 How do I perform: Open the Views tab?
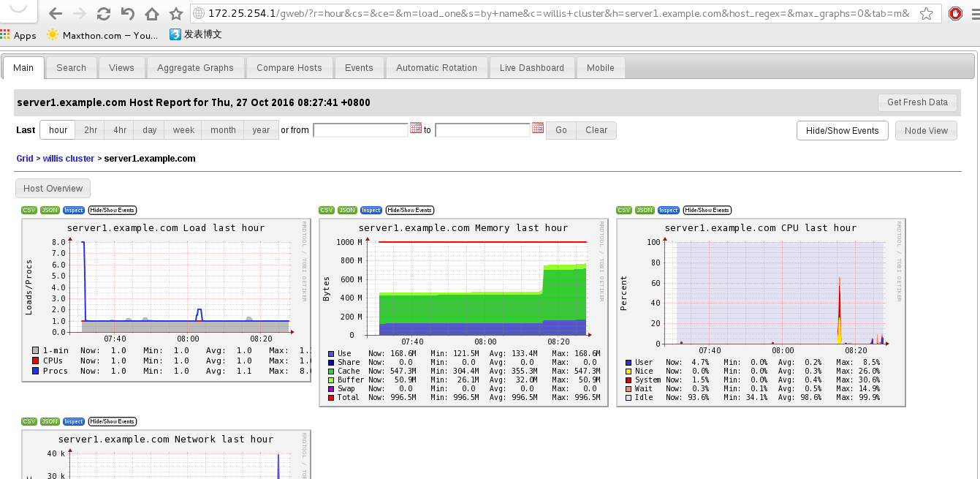(121, 67)
